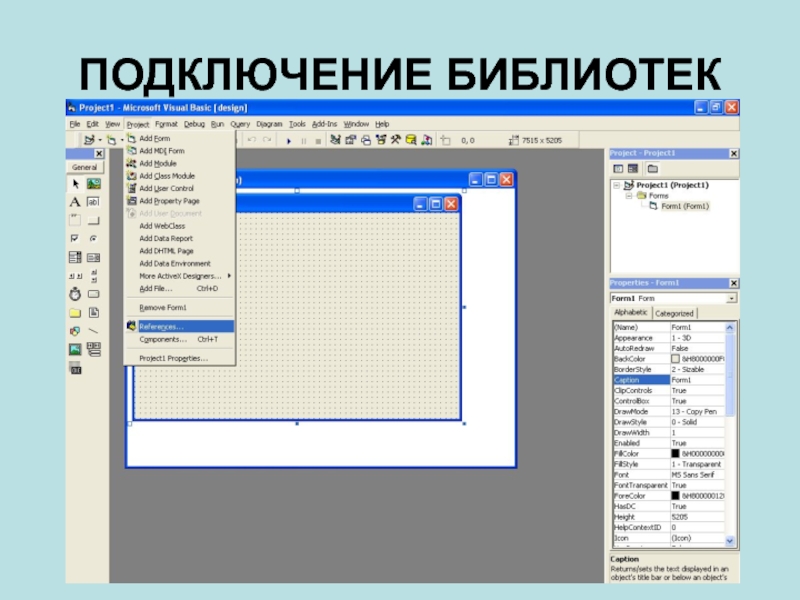
Task: Close the Properties panel
Action: 734,284
